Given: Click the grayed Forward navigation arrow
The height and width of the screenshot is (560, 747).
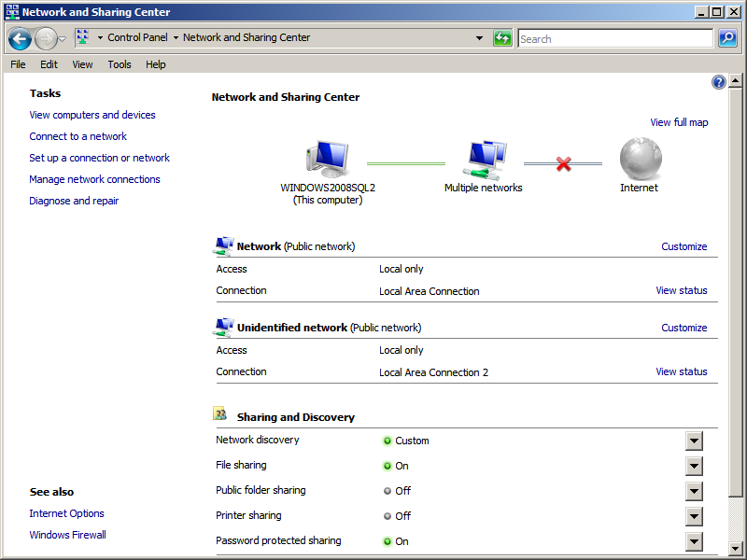Looking at the screenshot, I should [x=46, y=38].
